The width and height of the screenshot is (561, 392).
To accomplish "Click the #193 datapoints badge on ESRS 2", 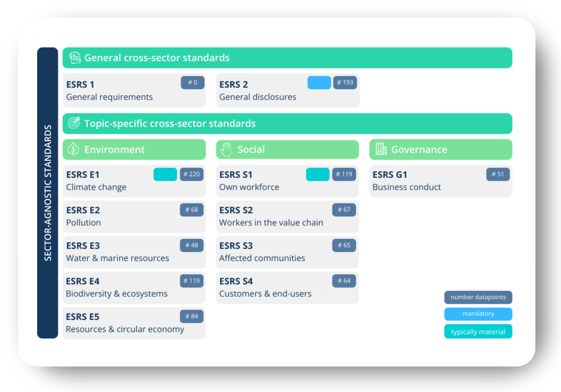I will (345, 82).
